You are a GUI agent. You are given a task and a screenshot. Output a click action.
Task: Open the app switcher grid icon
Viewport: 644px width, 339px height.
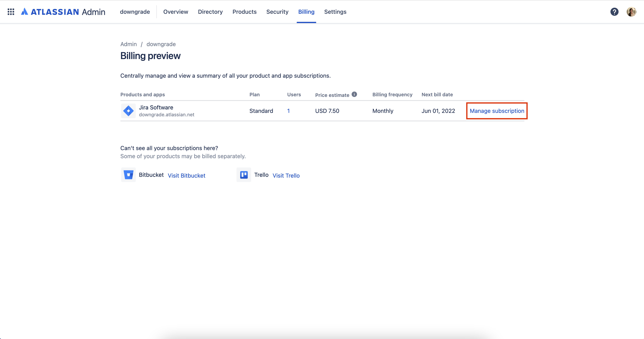[11, 12]
